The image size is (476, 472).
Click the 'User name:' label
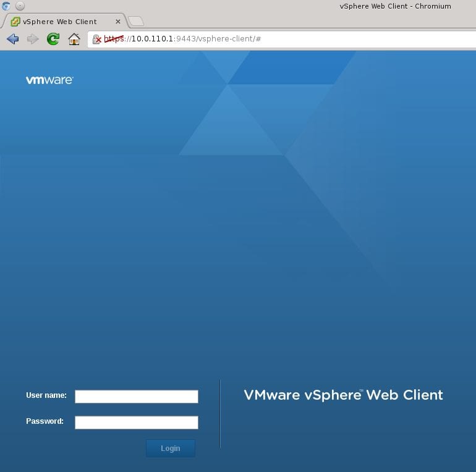[x=46, y=395]
